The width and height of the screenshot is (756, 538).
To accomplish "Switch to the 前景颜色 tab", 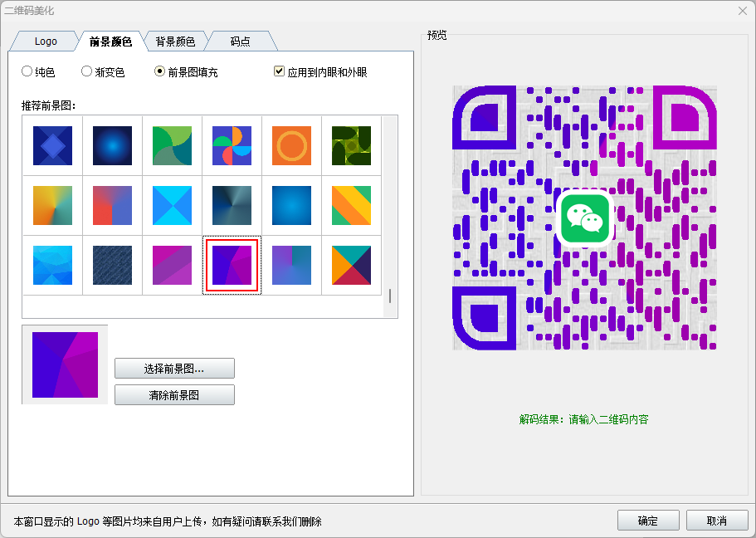I will pos(110,42).
